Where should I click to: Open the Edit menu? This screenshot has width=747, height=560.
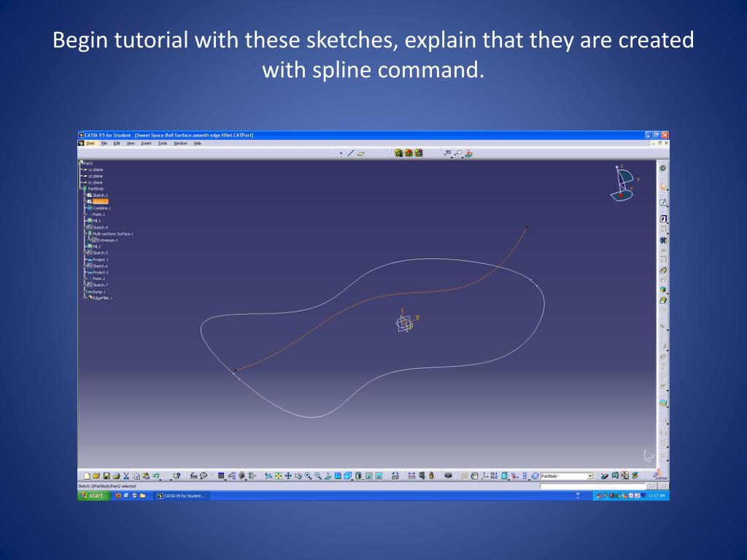click(x=116, y=143)
